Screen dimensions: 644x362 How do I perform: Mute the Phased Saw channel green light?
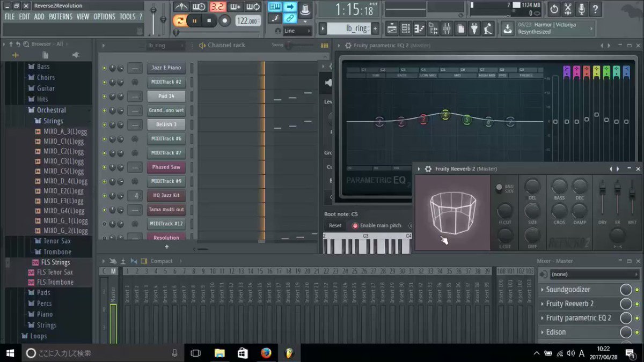(x=104, y=167)
